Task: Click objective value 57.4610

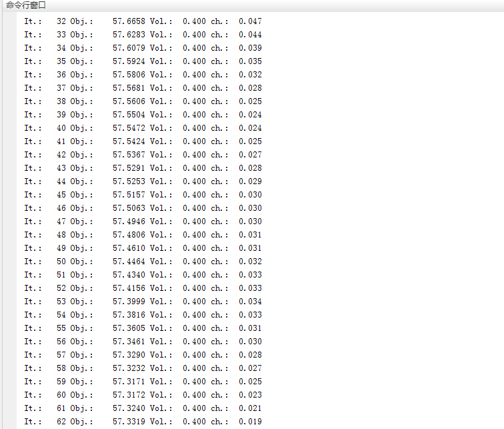Action: [x=129, y=248]
